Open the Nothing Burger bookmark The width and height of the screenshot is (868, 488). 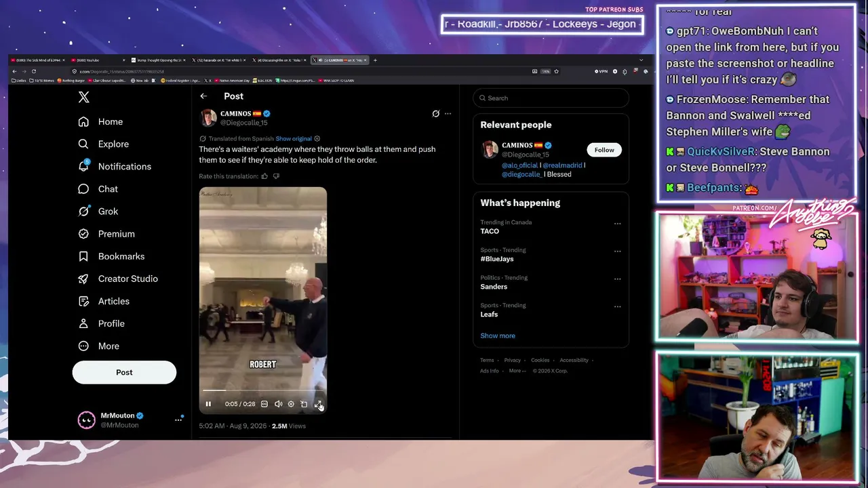tap(71, 81)
